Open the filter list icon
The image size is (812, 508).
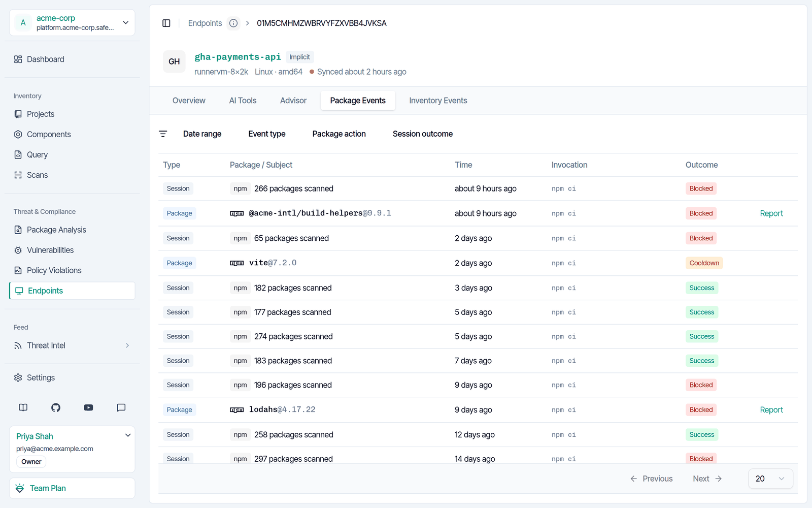[x=163, y=134]
